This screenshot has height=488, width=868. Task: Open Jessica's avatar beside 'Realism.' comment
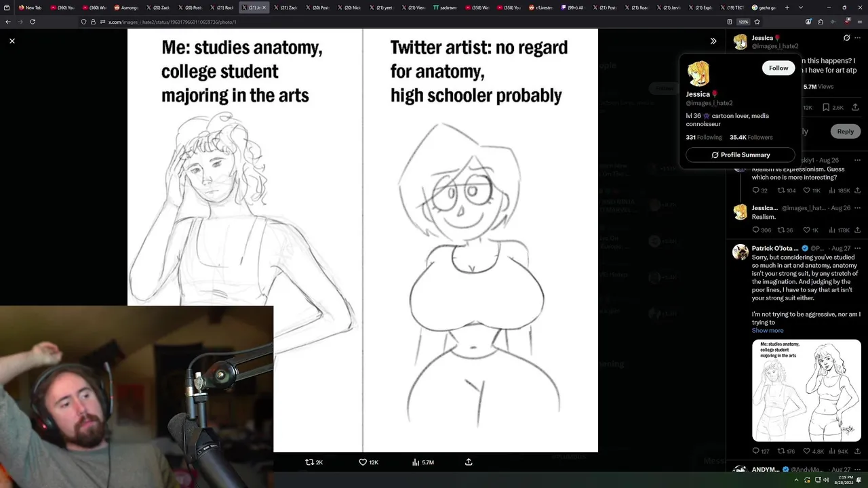pos(741,212)
